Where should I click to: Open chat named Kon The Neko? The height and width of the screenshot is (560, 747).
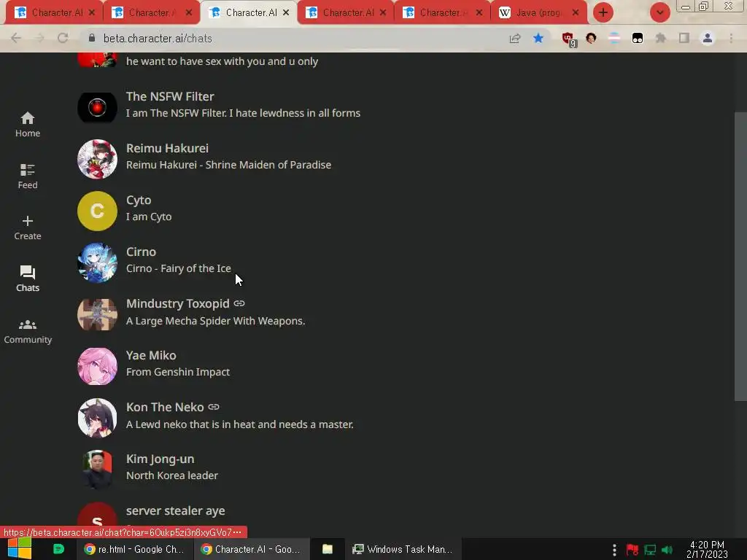tap(165, 407)
